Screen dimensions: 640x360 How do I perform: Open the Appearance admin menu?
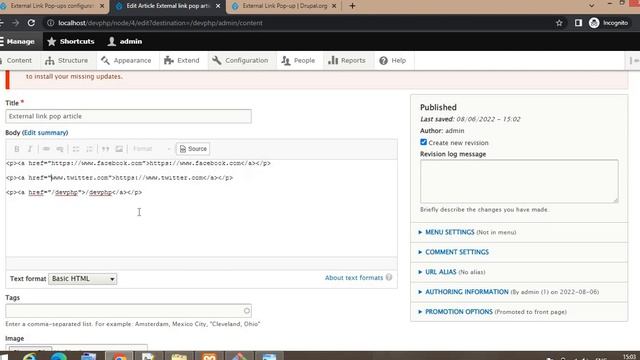[127, 60]
